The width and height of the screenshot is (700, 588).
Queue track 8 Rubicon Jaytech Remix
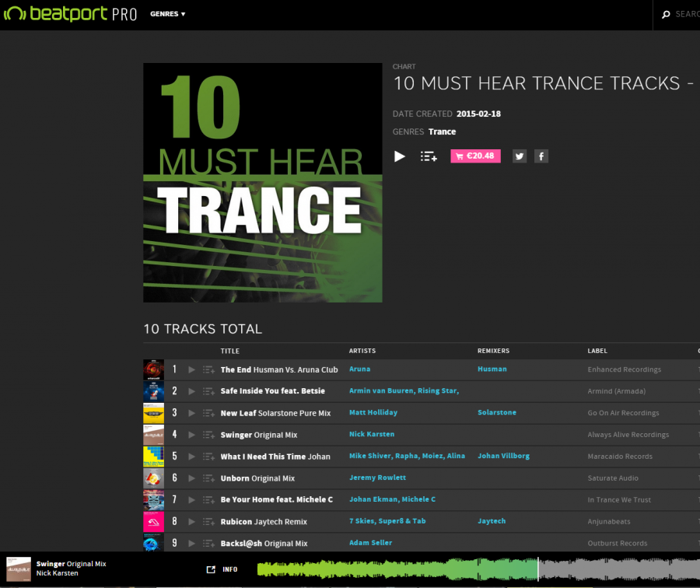(208, 521)
